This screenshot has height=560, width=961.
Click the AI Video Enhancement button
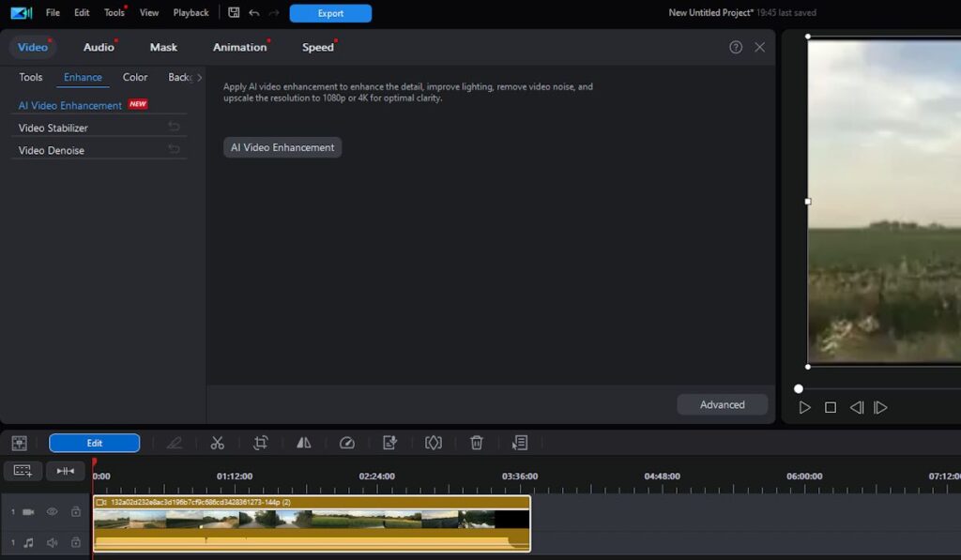pyautogui.click(x=282, y=147)
